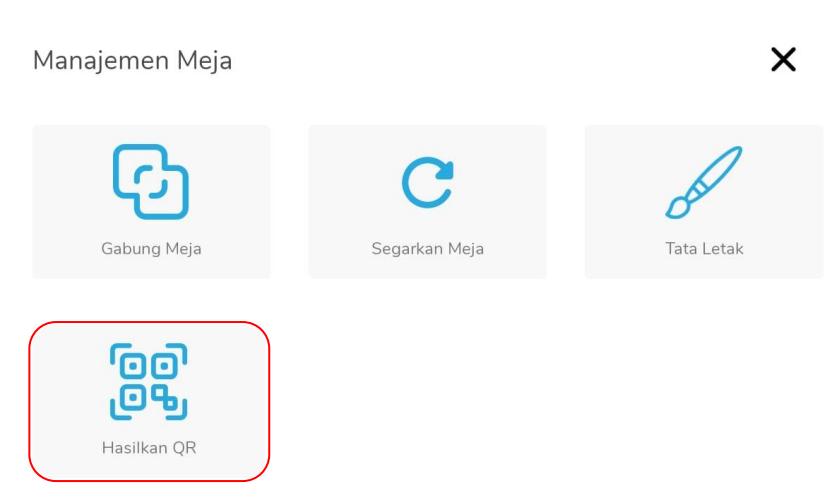Click the overlapping squares Gabung Meja icon
The height and width of the screenshot is (498, 832).
point(151,181)
